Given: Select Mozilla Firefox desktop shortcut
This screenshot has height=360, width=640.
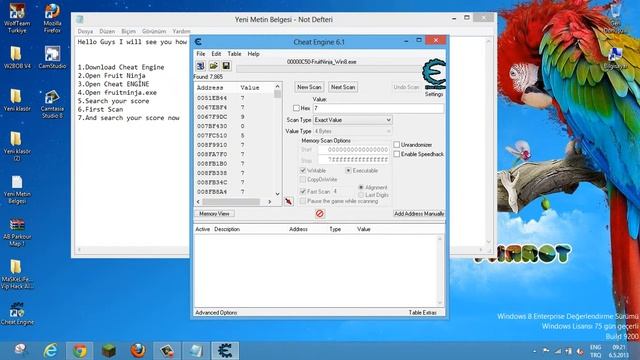Looking at the screenshot, I should pyautogui.click(x=52, y=18).
